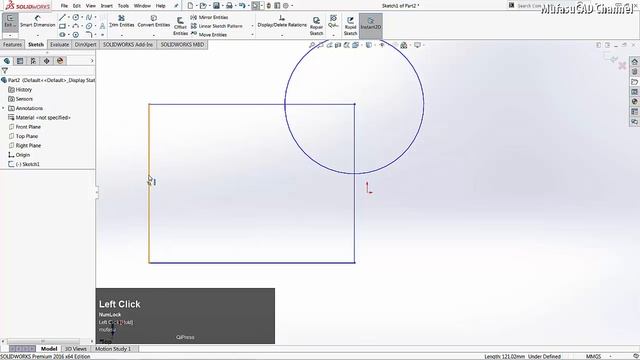Viewport: 640px width, 360px height.
Task: Click the feature tree filter icon
Action: [x=4, y=71]
